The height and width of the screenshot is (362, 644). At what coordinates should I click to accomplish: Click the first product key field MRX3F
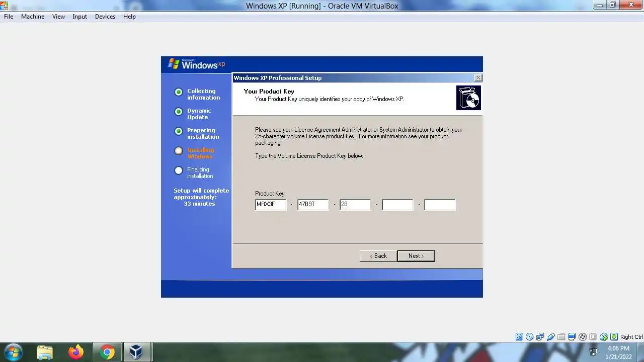click(x=271, y=205)
